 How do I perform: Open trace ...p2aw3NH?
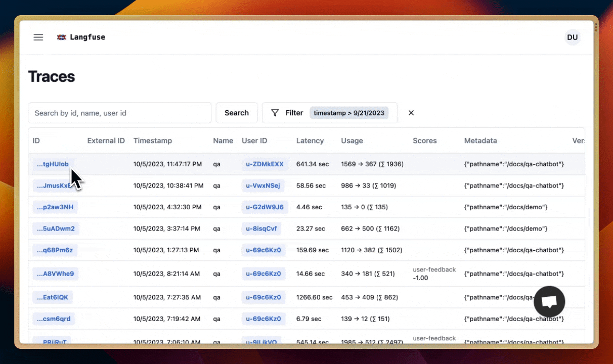(55, 207)
